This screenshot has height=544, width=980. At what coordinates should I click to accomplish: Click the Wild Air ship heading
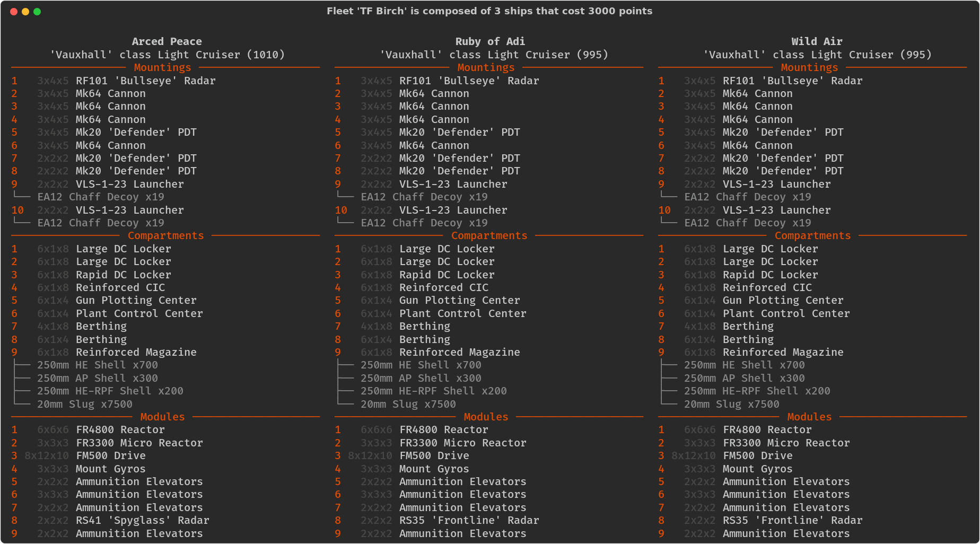tap(816, 41)
